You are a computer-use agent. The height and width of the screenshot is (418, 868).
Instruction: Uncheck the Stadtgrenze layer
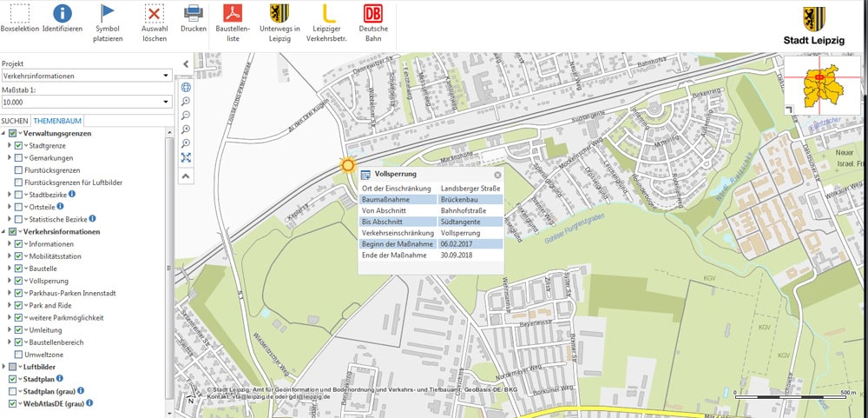point(18,145)
